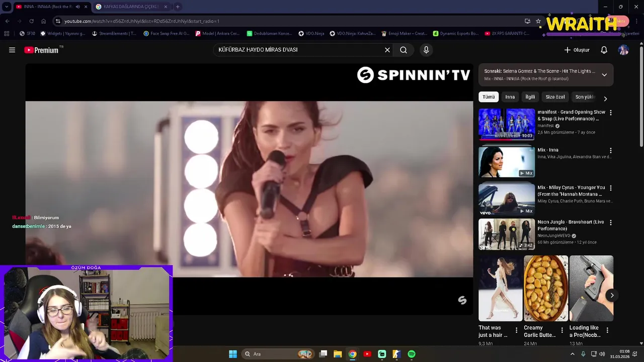Viewport: 644px width, 362px height.
Task: Open the account avatar menu
Action: tap(623, 50)
